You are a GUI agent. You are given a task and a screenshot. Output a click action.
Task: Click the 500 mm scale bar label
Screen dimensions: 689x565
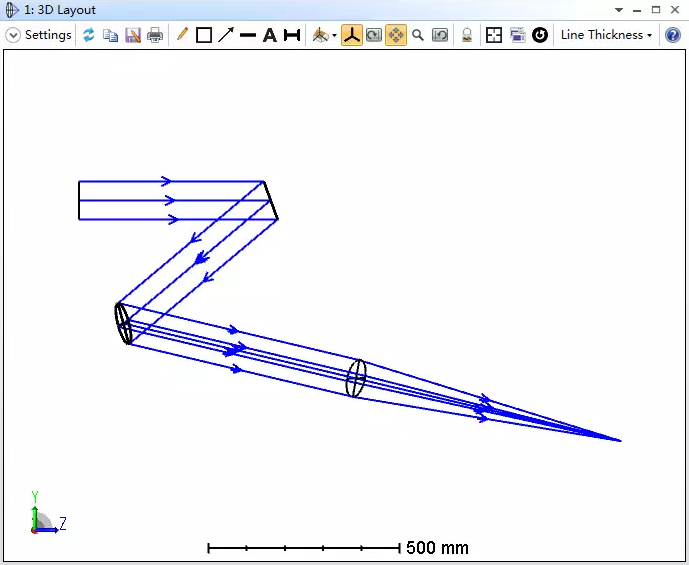pyautogui.click(x=437, y=548)
